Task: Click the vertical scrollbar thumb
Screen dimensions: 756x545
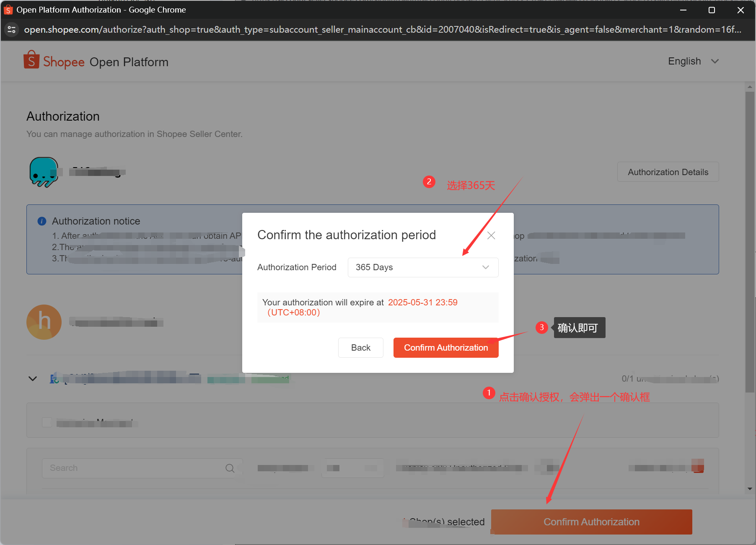Action: coord(750,242)
